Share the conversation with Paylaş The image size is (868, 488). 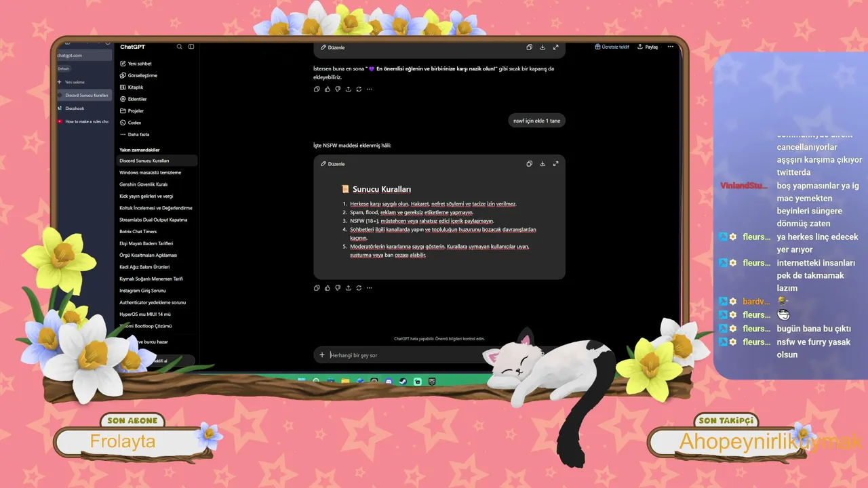648,47
